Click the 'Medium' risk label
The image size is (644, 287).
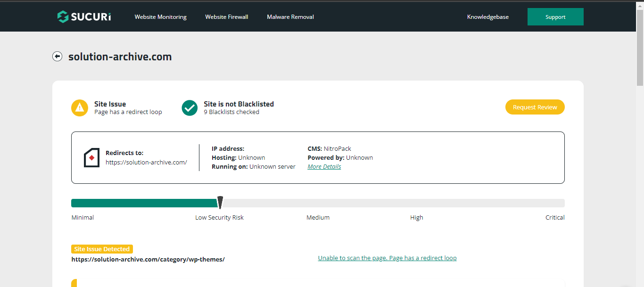(318, 217)
